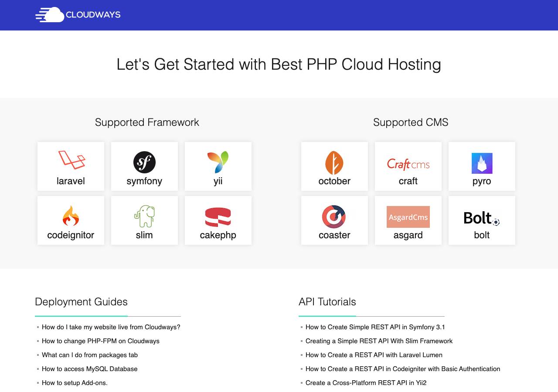This screenshot has height=392, width=558.
Task: Choose the Bolt CMS logo
Action: point(482,218)
